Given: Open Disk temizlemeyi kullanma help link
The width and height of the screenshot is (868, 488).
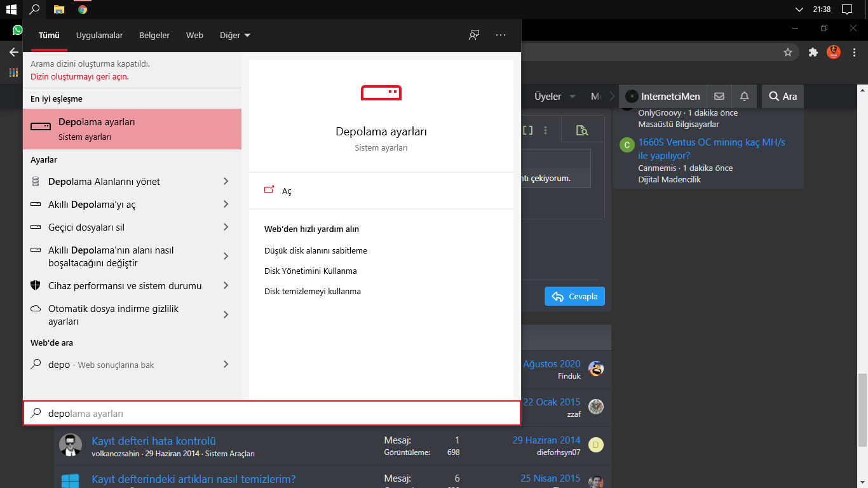Looking at the screenshot, I should tap(313, 292).
